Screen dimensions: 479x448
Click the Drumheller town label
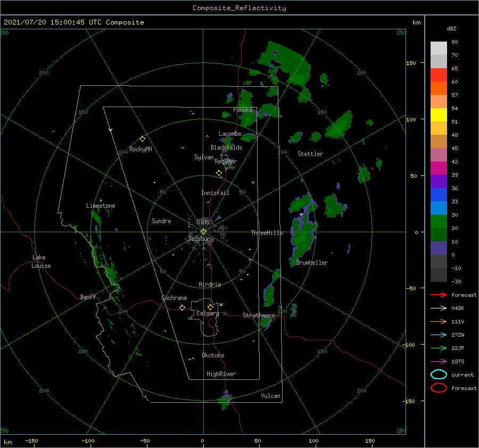pos(312,263)
